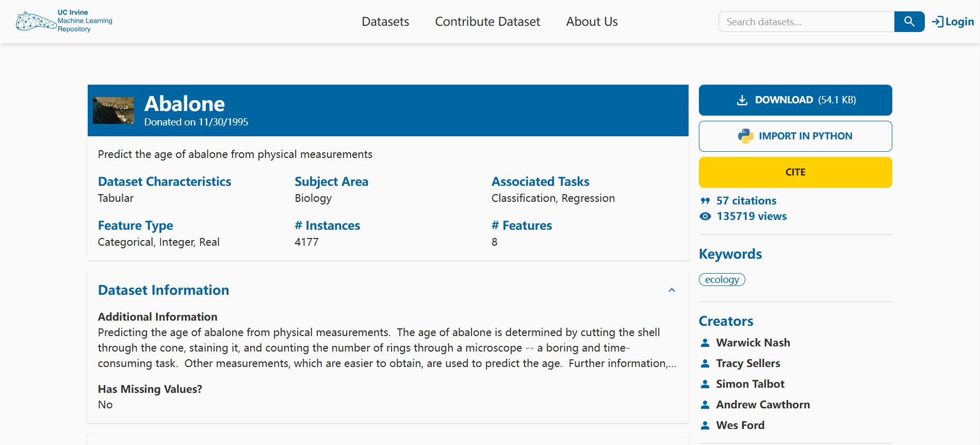Viewport: 980px width, 445px height.
Task: Go to Contribute Dataset page
Action: 487,22
